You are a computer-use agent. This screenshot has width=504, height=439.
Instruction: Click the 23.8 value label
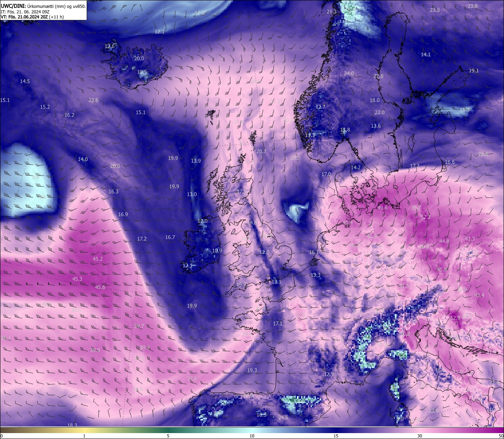pyautogui.click(x=472, y=6)
